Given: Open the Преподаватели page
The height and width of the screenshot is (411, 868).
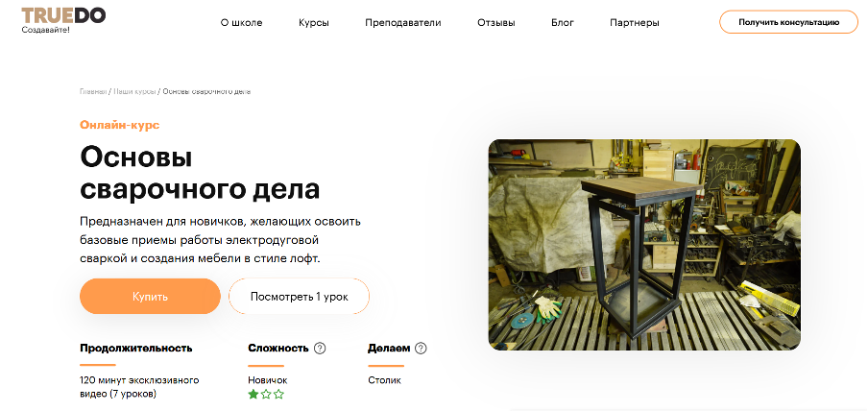Looking at the screenshot, I should pos(402,22).
